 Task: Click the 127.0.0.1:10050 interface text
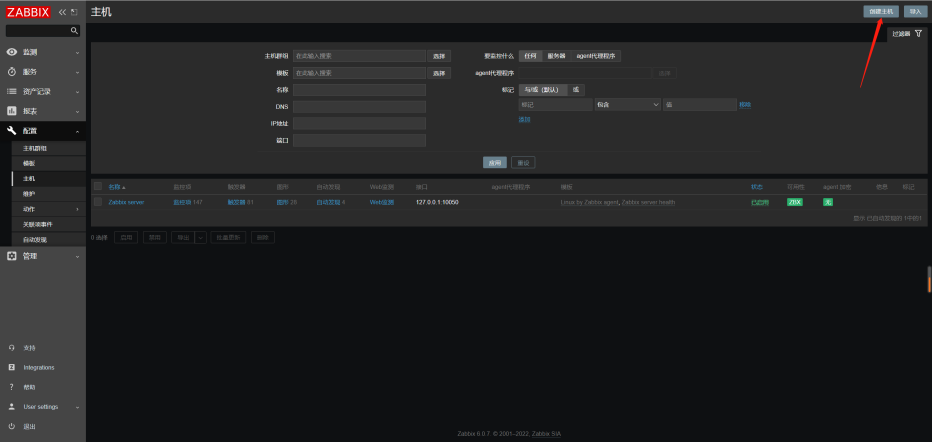[x=437, y=202]
